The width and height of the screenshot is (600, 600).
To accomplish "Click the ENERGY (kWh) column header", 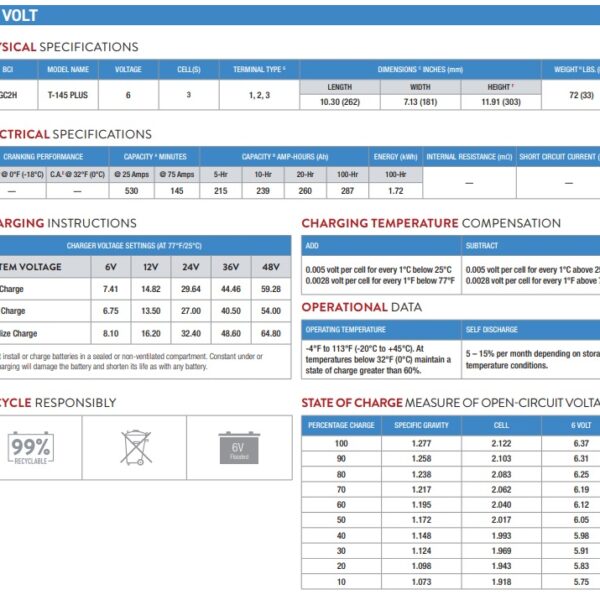I will (395, 157).
